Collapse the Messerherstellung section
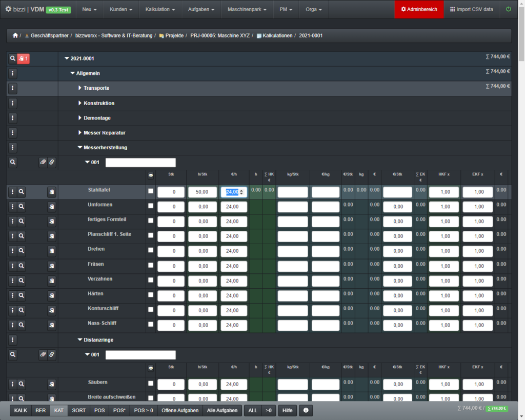The image size is (525, 420). tap(80, 148)
